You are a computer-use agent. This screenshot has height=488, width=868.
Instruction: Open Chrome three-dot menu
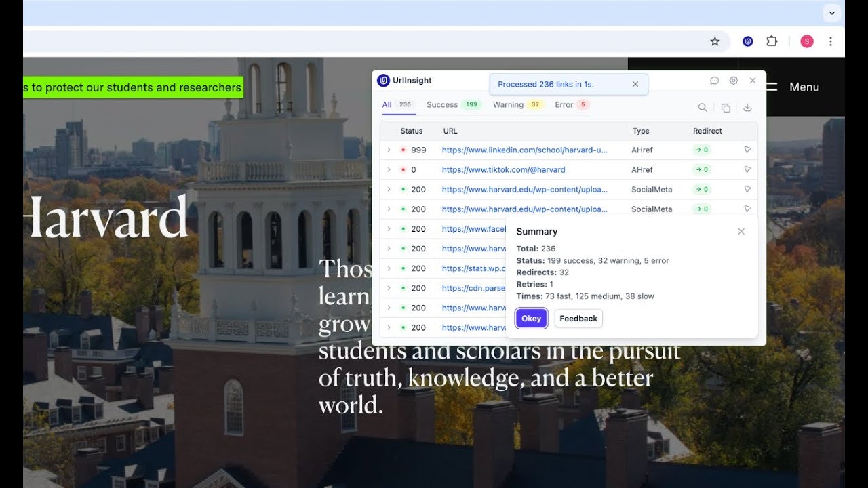coord(831,41)
